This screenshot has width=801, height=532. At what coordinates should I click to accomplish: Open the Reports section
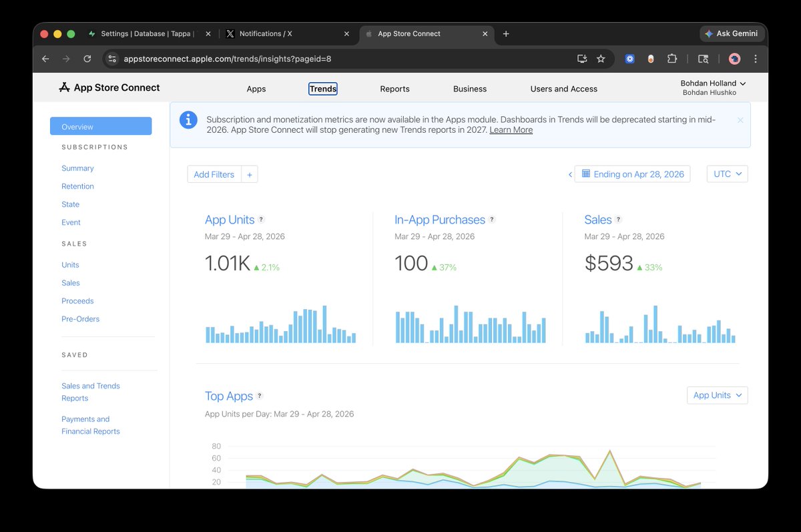tap(395, 89)
